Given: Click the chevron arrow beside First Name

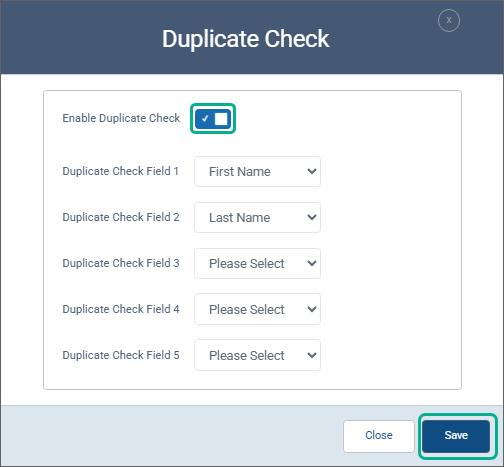Looking at the screenshot, I should pyautogui.click(x=312, y=171).
